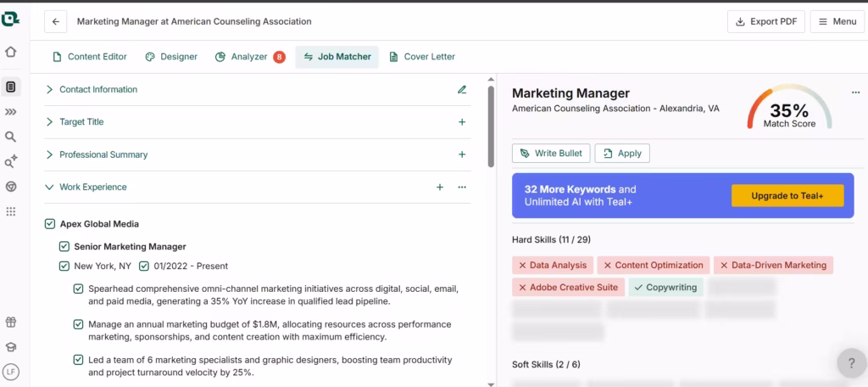Viewport: 868px width, 387px height.
Task: Click the Soft Skills (2 / 6) heading
Action: pyautogui.click(x=547, y=364)
